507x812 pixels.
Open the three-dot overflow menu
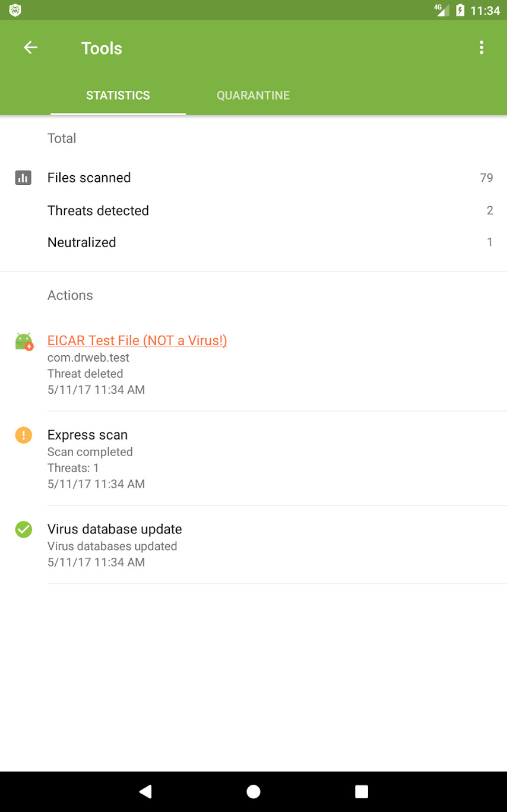pos(481,48)
